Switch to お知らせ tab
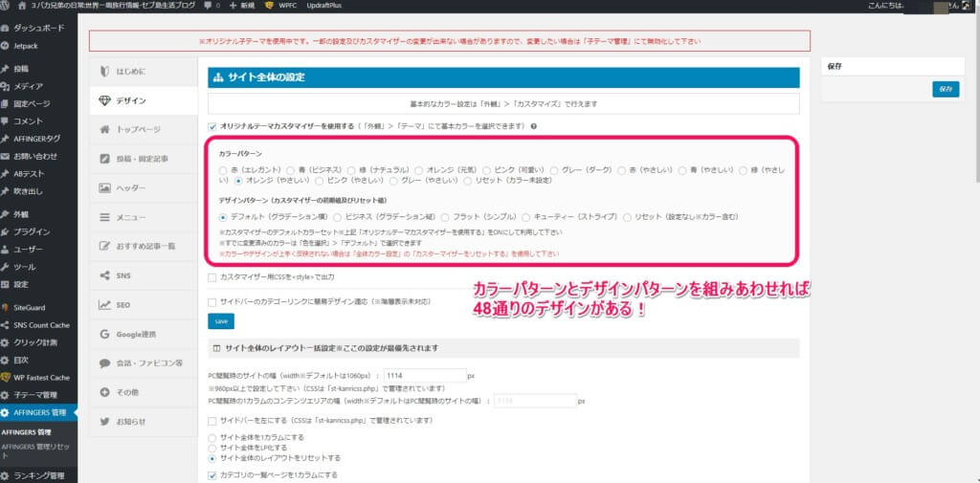980x483 pixels. click(x=144, y=422)
